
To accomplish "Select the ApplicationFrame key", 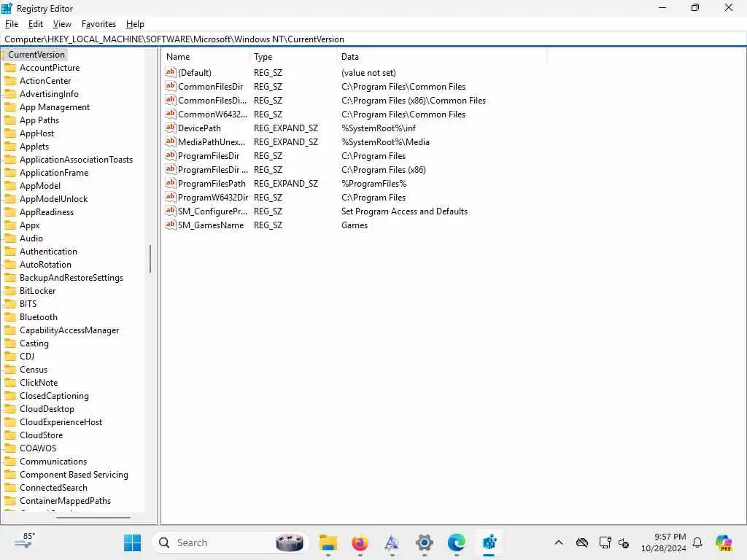I will (x=54, y=172).
